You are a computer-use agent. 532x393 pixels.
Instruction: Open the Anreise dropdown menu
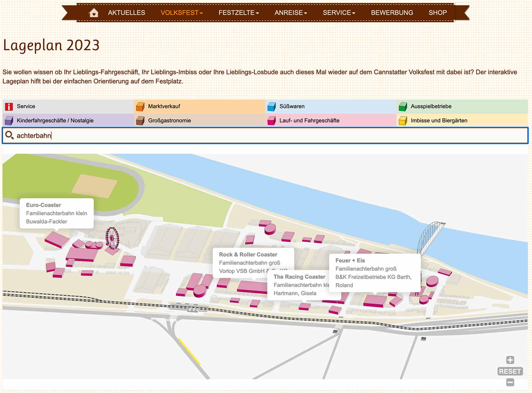(x=291, y=13)
